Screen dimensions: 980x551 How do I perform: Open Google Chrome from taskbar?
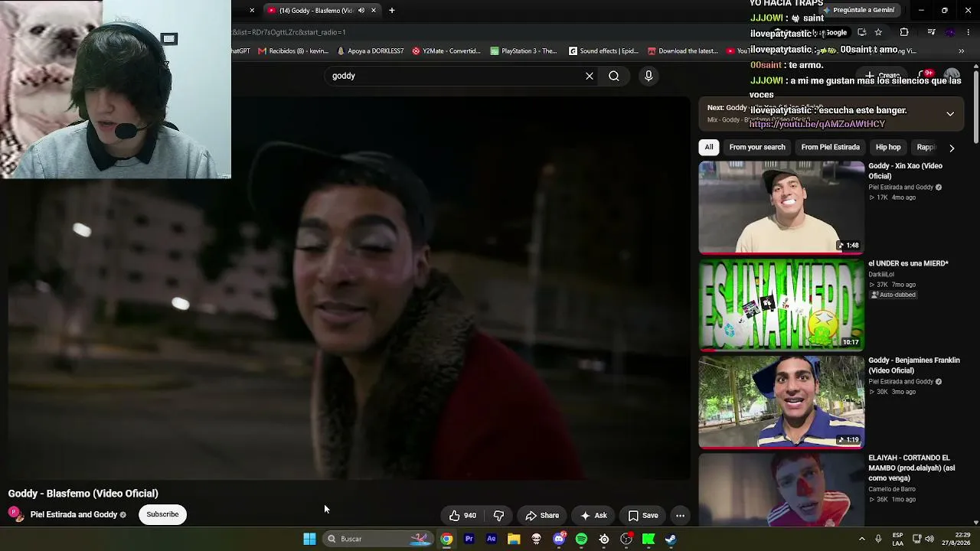(446, 539)
